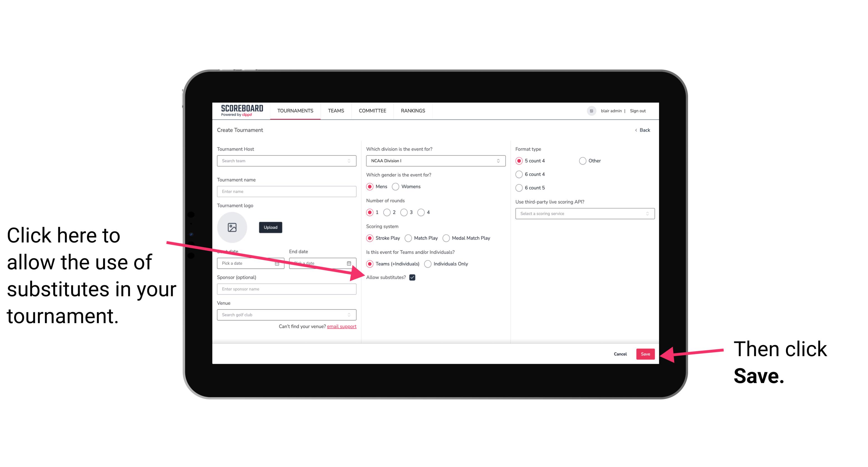Click the calendar icon for end date
868x467 pixels.
coord(350,263)
